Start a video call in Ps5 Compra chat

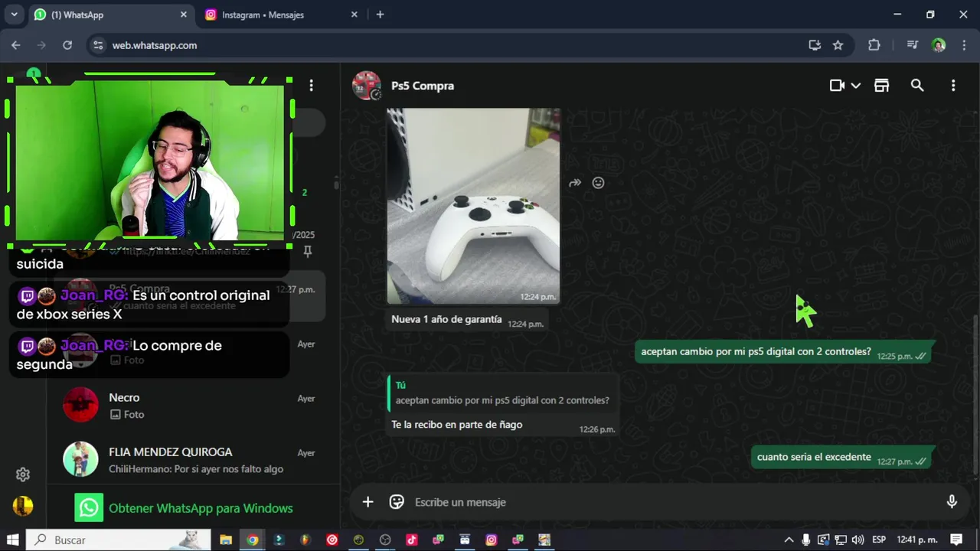pyautogui.click(x=837, y=86)
